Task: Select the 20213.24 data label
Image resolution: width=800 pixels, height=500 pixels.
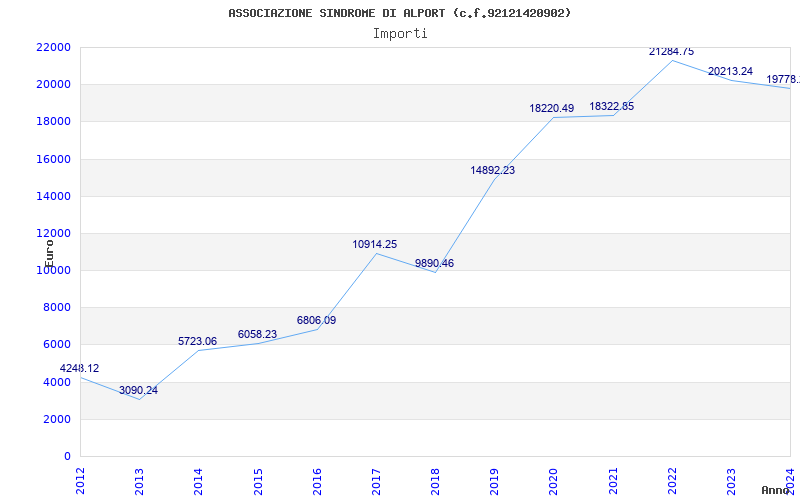Action: coord(730,71)
